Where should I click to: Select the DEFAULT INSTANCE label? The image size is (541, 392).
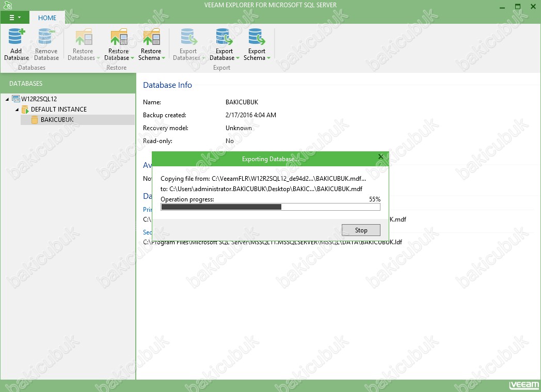coord(59,109)
